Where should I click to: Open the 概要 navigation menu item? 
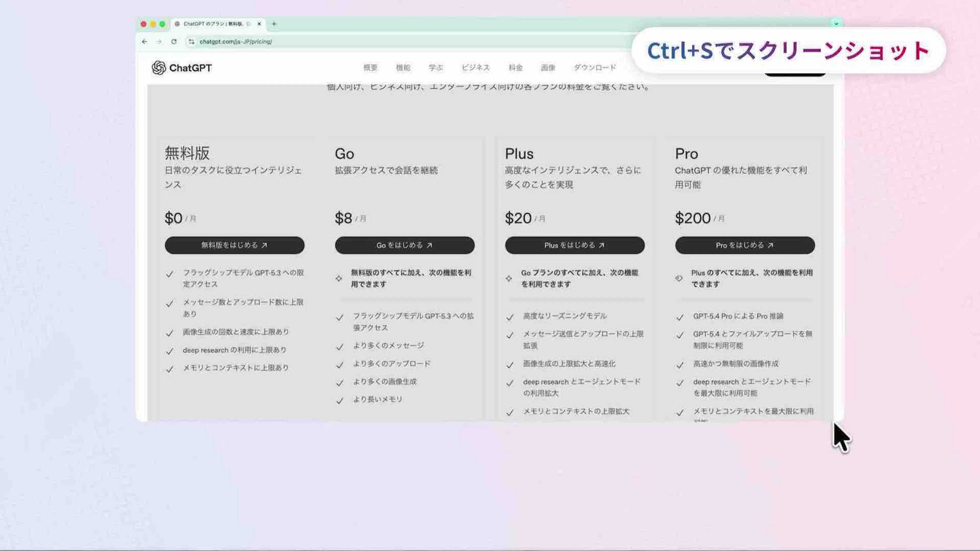pyautogui.click(x=370, y=68)
